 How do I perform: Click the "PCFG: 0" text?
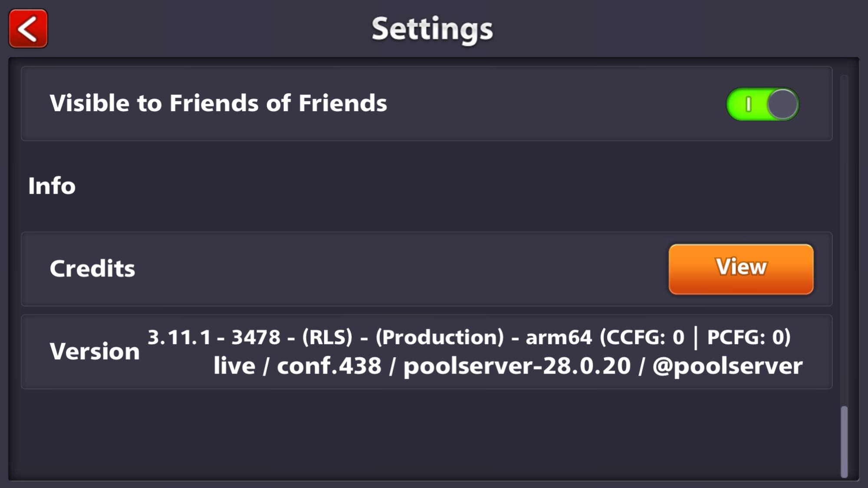coord(749,337)
